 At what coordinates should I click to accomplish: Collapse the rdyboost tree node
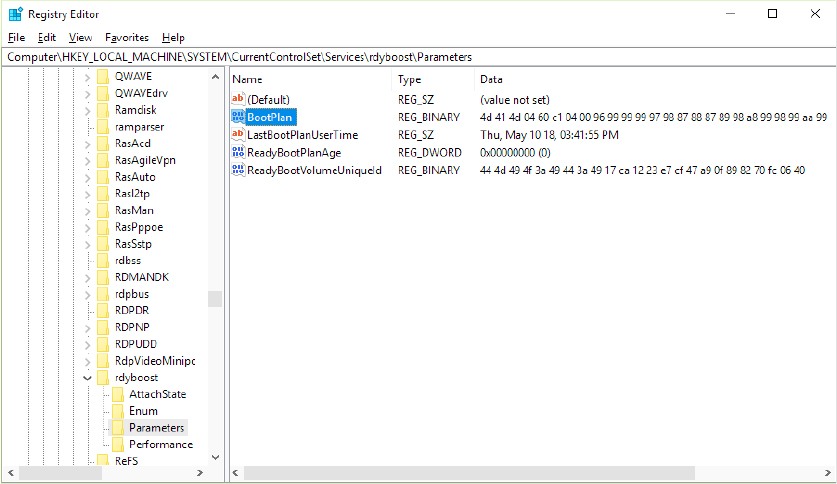coord(87,378)
